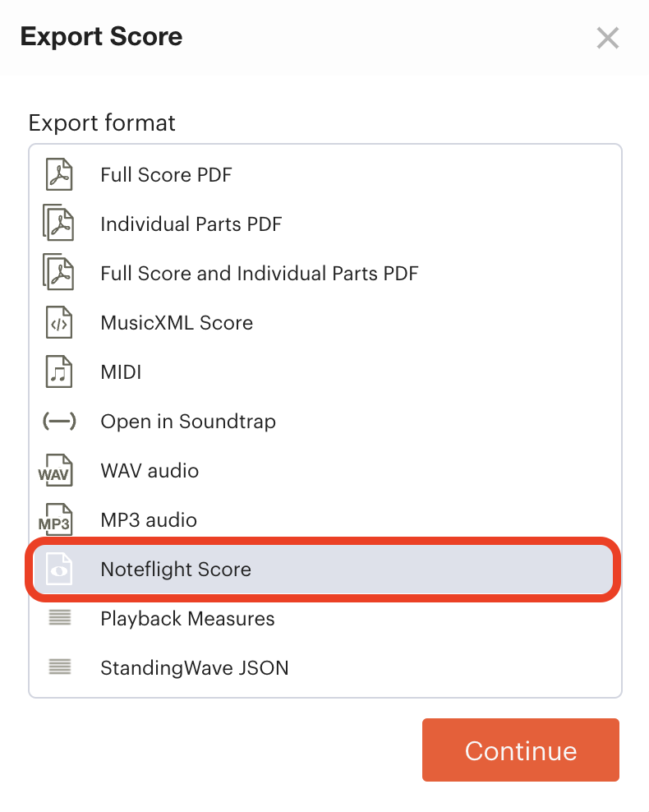The height and width of the screenshot is (812, 649).
Task: Click the Continue button
Action: point(521,750)
